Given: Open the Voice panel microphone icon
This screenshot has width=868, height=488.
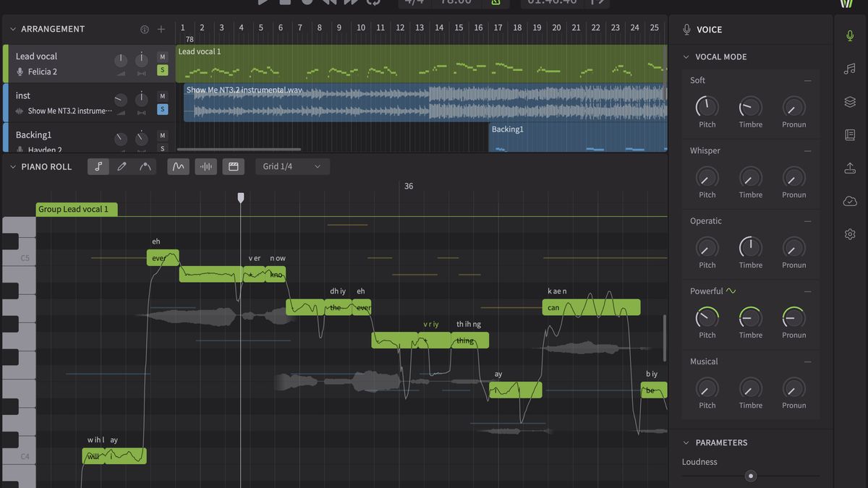Looking at the screenshot, I should [850, 35].
